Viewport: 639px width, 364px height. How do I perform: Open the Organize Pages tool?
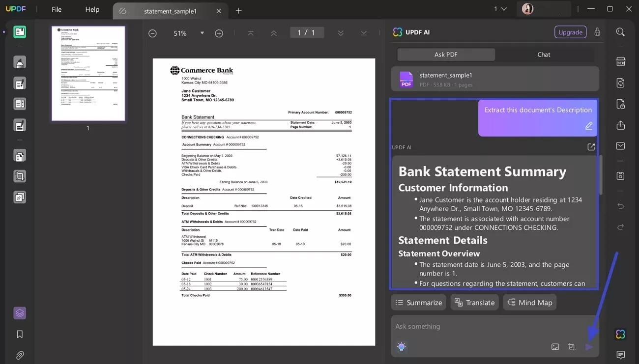[20, 156]
